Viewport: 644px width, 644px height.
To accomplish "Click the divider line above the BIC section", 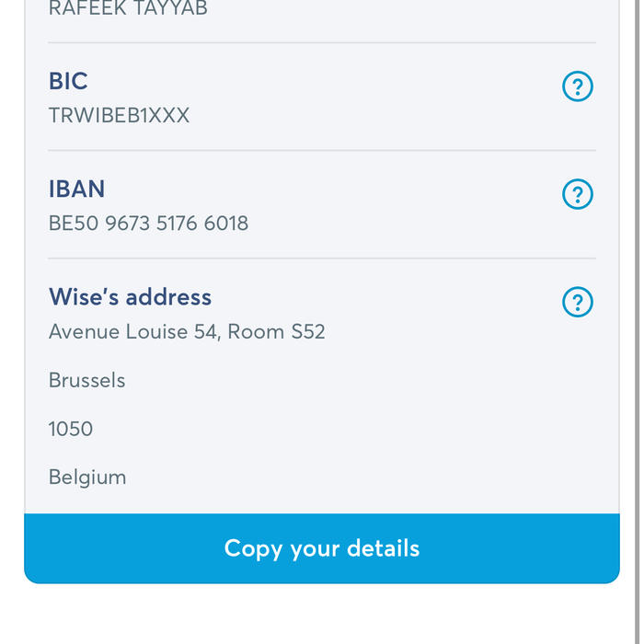I will point(322,42).
